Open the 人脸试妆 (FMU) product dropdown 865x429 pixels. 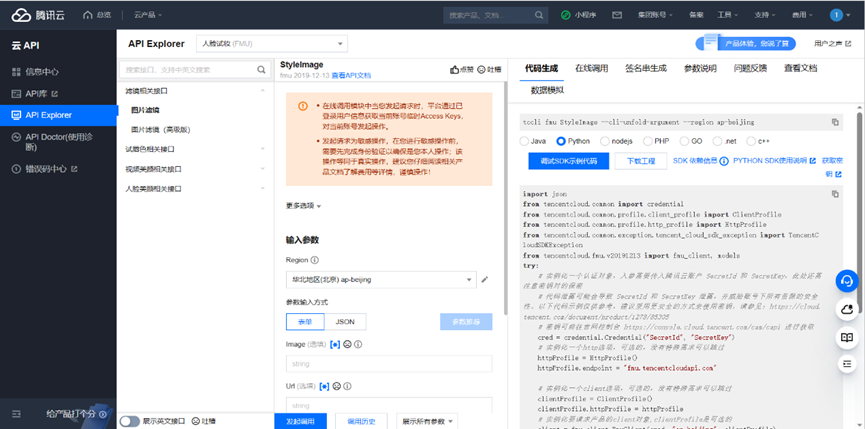272,44
